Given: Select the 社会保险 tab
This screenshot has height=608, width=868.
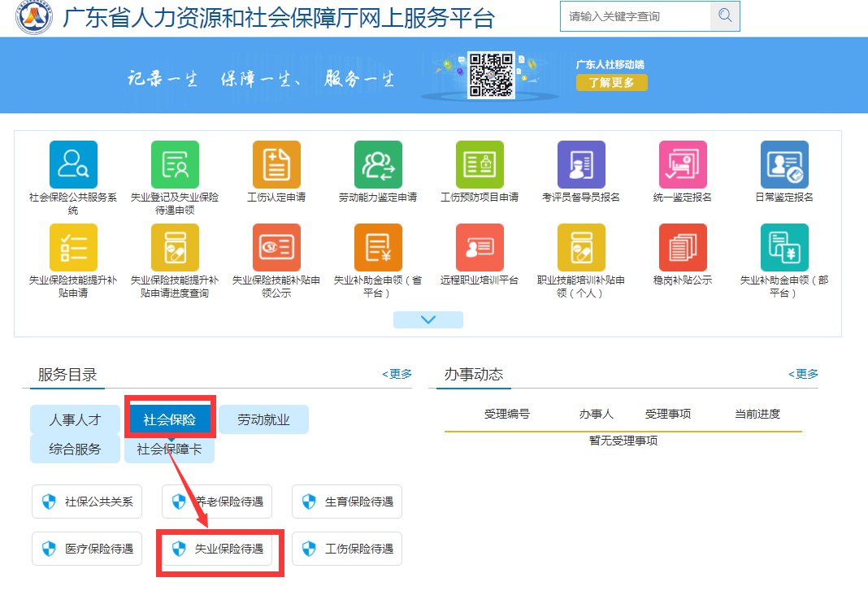Looking at the screenshot, I should point(170,420).
